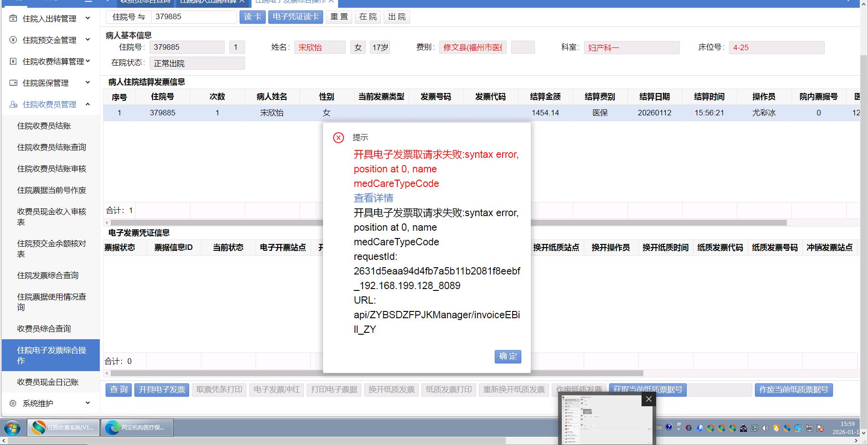
Task: Expand 住院预交金管理 menu chevron
Action: point(88,40)
